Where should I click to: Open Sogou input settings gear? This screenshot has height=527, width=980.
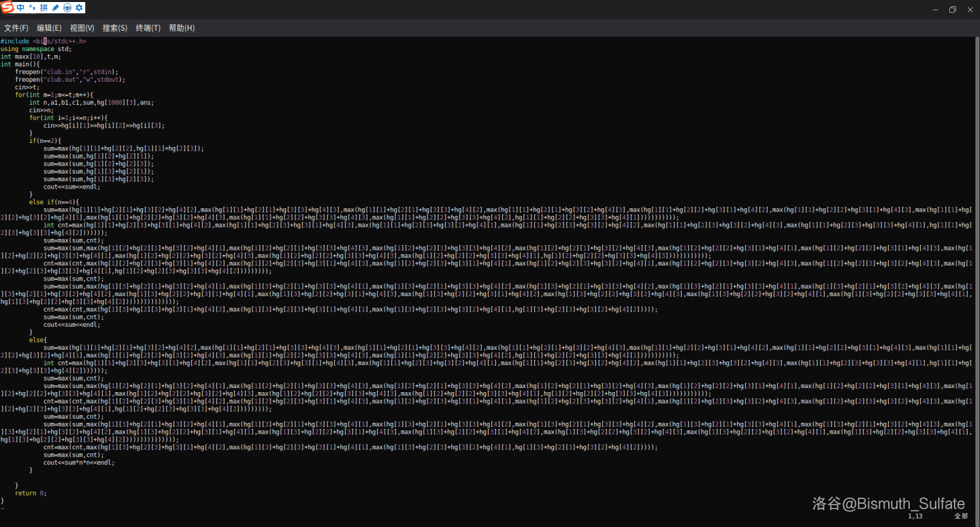[79, 7]
